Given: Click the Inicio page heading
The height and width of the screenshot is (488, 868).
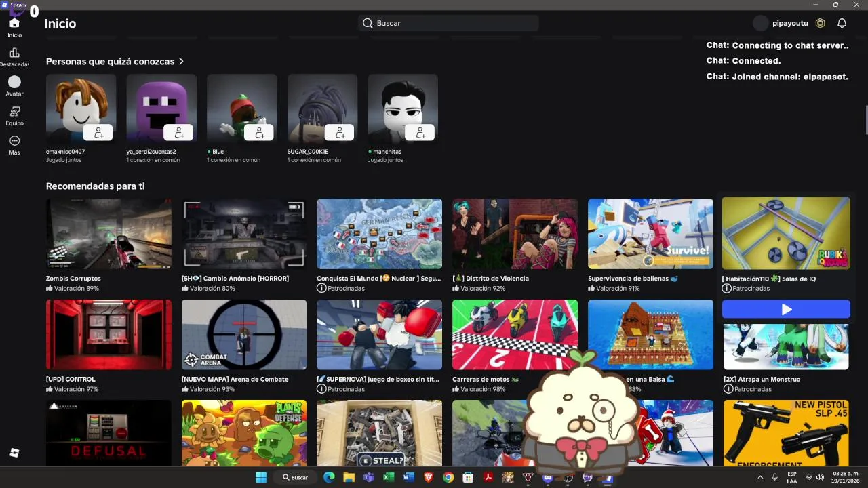Looking at the screenshot, I should [60, 24].
